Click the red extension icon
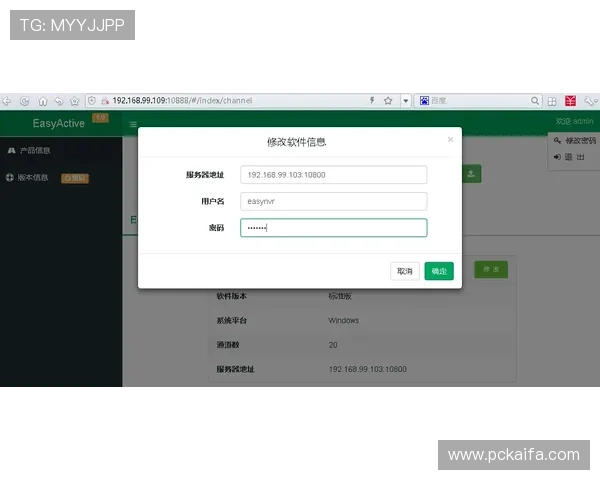The width and height of the screenshot is (600, 480). pos(570,101)
